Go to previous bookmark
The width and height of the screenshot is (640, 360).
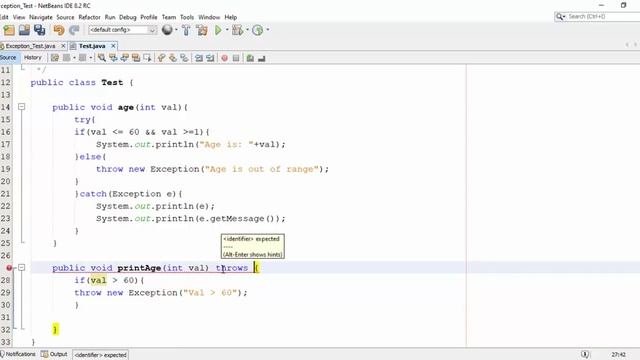[x=162, y=58]
